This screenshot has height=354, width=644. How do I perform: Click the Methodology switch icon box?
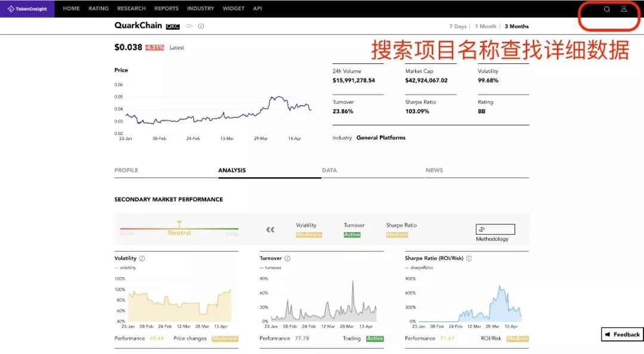(495, 229)
